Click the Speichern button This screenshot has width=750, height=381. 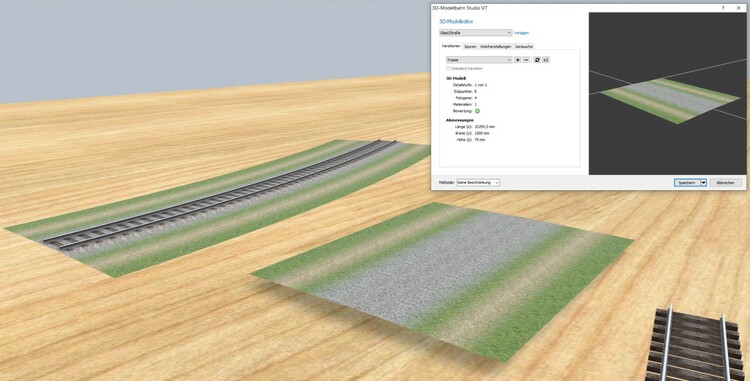click(x=687, y=183)
